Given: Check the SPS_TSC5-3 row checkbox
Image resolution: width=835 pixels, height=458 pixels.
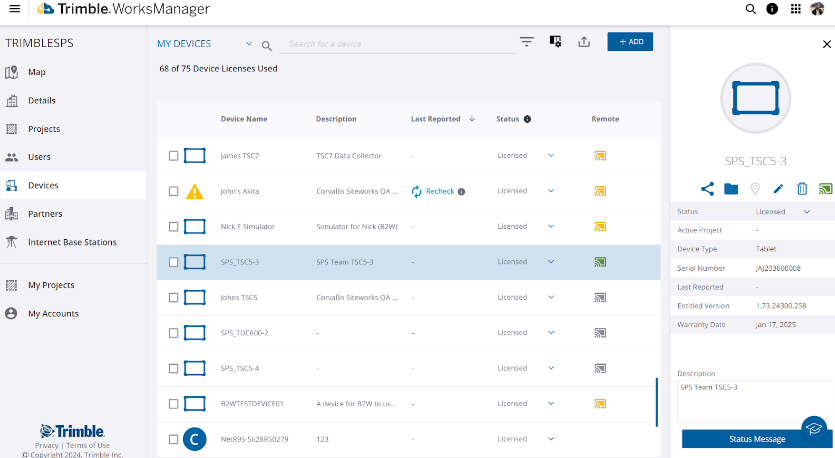Looking at the screenshot, I should tap(174, 262).
